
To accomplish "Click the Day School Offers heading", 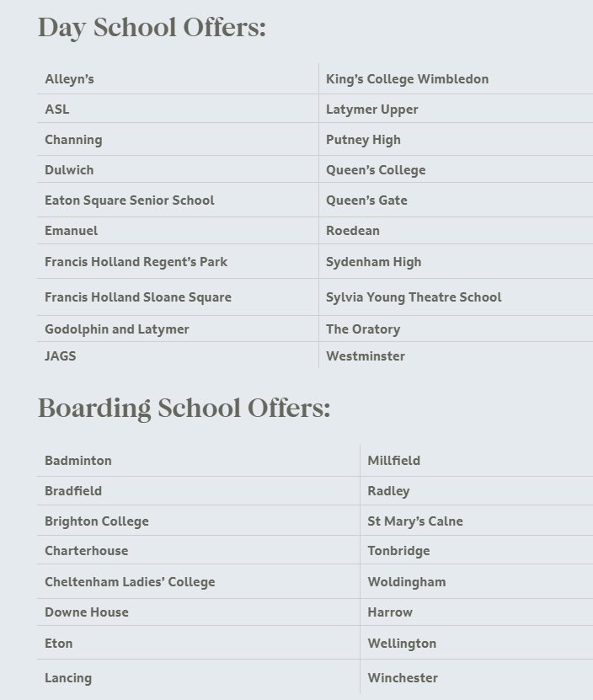I will pos(152,28).
